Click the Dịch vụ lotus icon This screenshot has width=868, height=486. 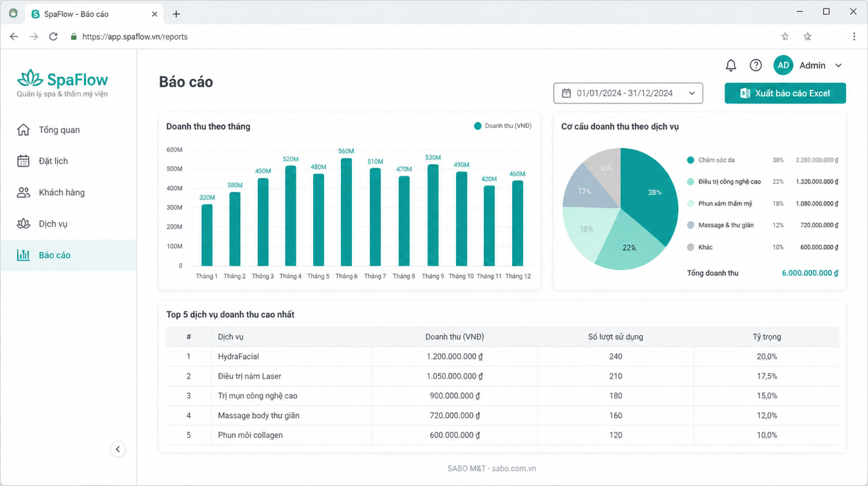23,224
